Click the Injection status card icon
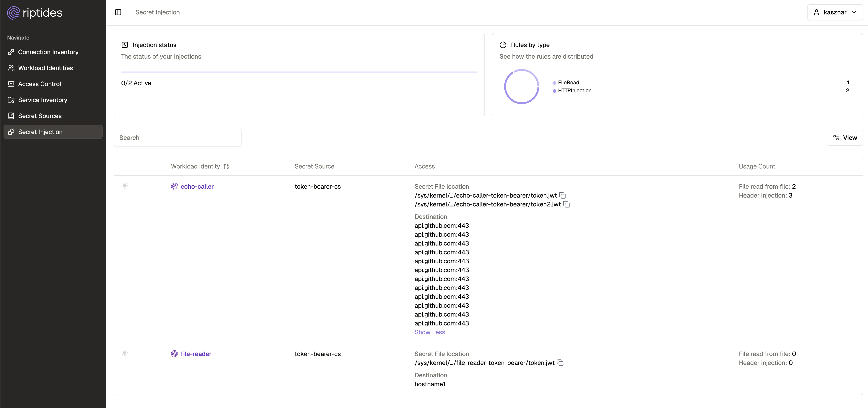This screenshot has width=868, height=408. click(x=125, y=45)
